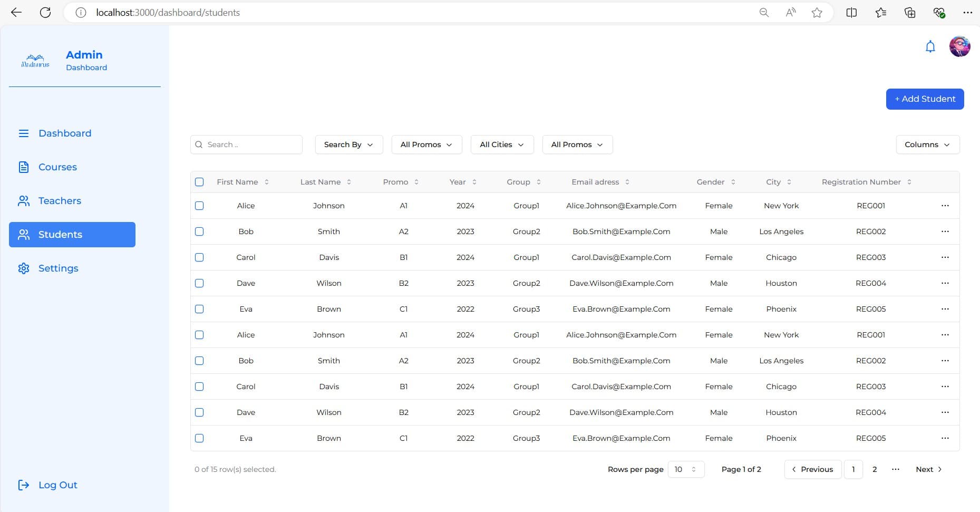980x512 pixels.
Task: Sort by Email adress column arrows
Action: (x=627, y=182)
